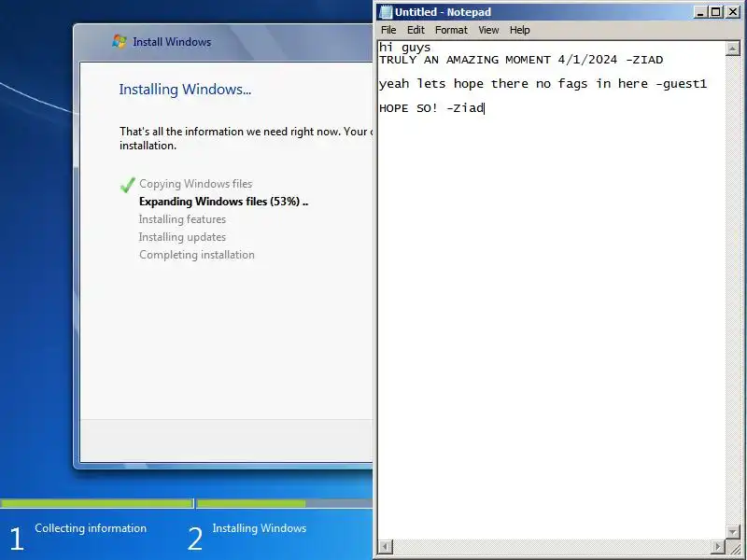The height and width of the screenshot is (560, 747).
Task: Click the 'Install Windows' window title
Action: pos(172,42)
